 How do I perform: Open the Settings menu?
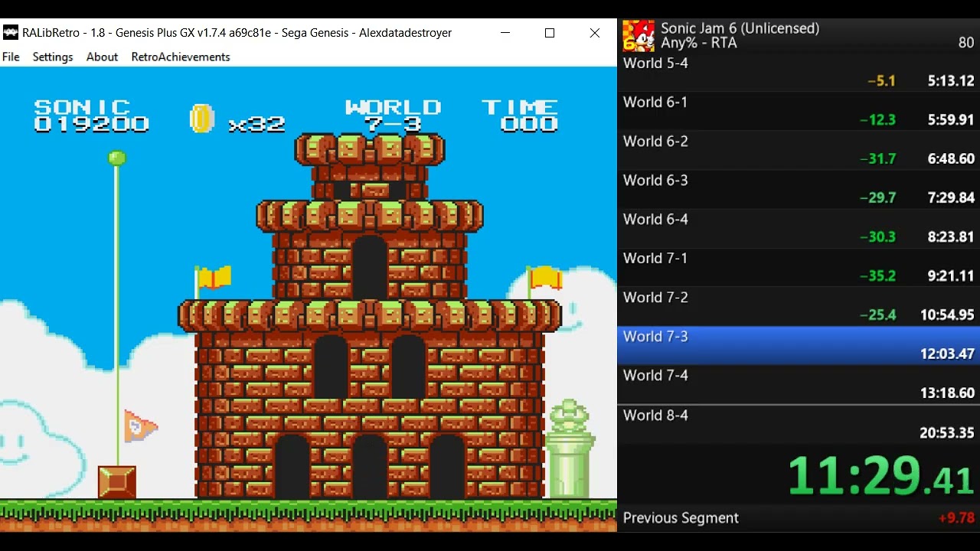click(53, 57)
